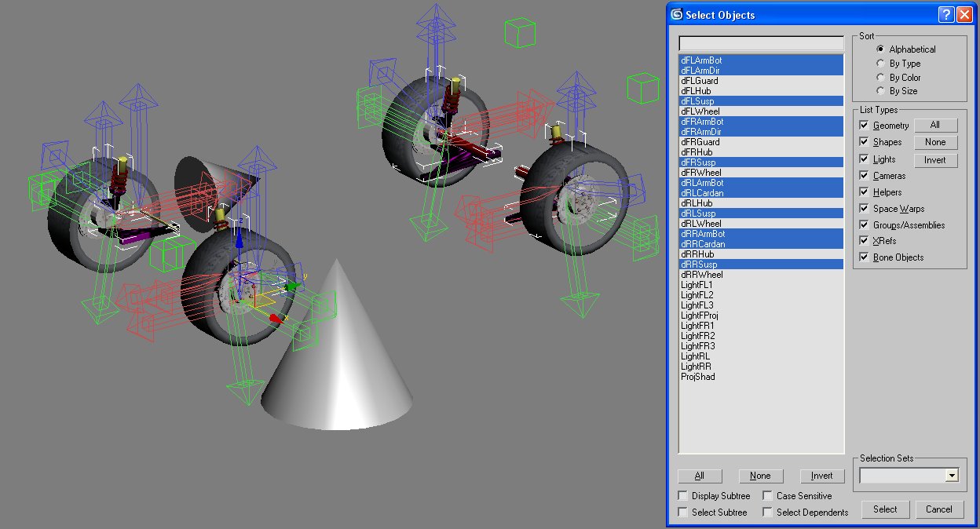Choose ProjShad list entry

(x=698, y=377)
